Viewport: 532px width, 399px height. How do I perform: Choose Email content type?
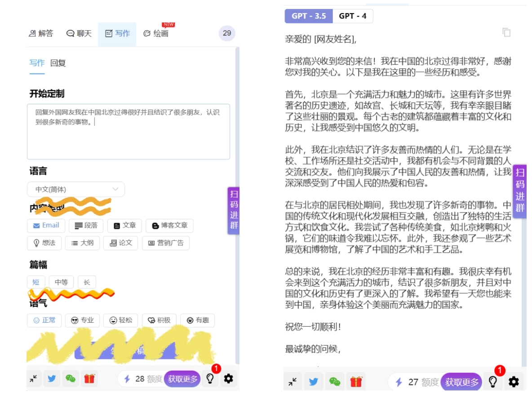(x=46, y=225)
